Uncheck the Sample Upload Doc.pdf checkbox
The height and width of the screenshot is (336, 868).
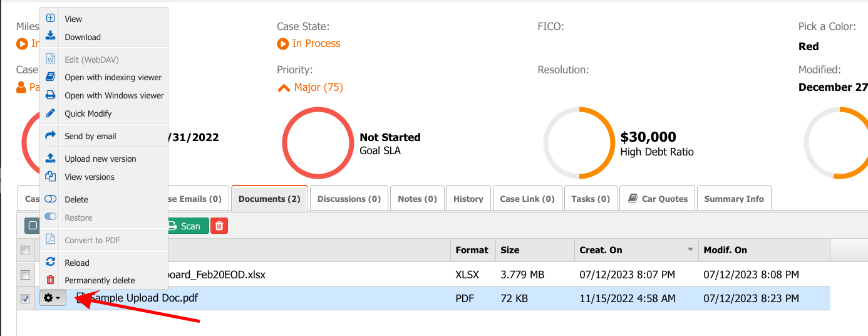click(x=26, y=299)
